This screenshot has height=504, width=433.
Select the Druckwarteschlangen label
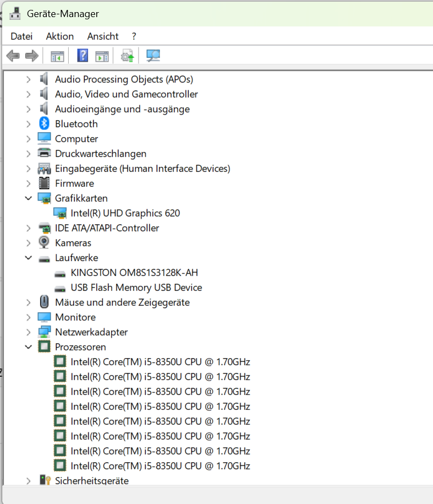pos(101,154)
